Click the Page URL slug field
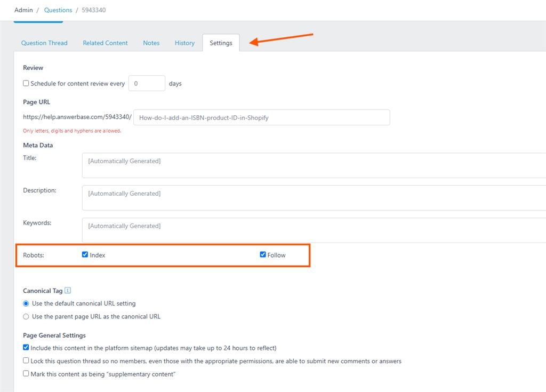Viewport: 546px width, 392px height. pos(261,118)
